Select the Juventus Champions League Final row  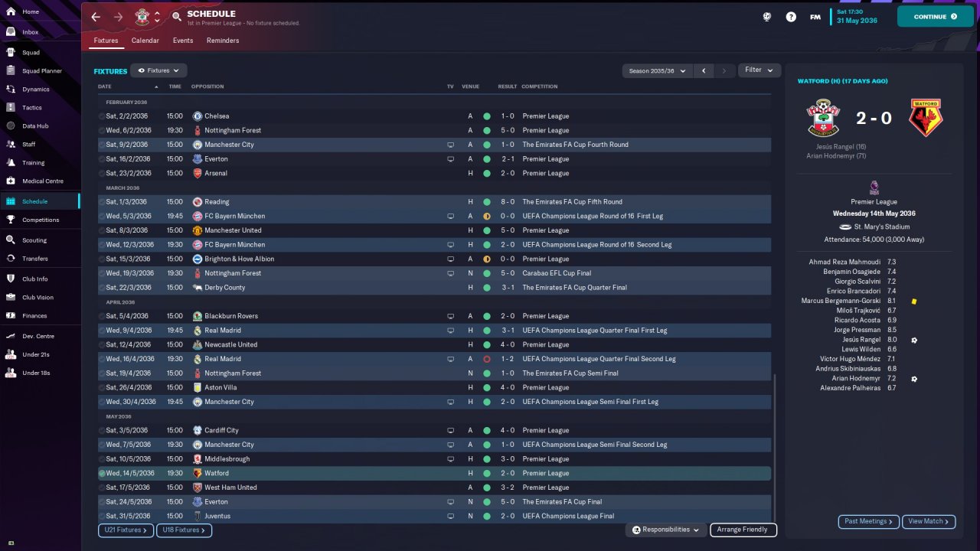434,517
